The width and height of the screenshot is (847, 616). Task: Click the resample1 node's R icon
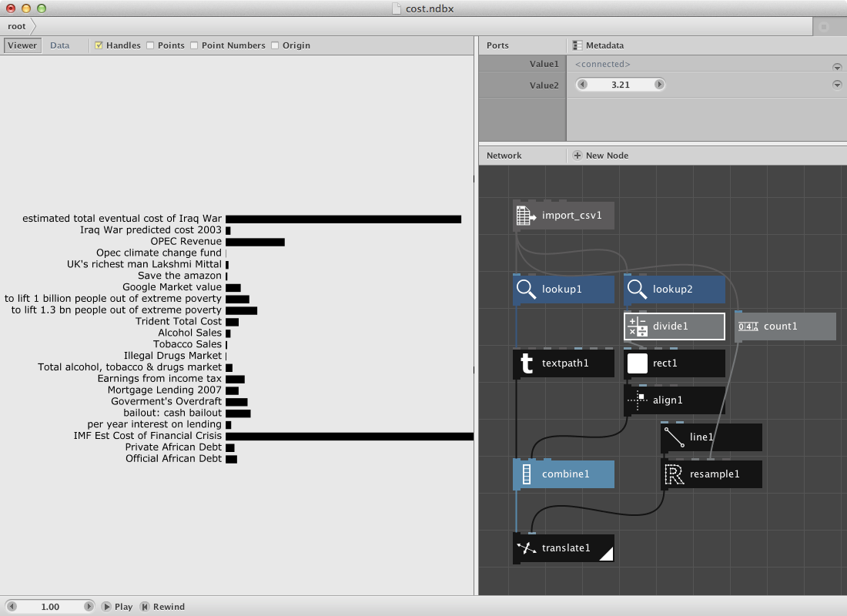tap(673, 474)
